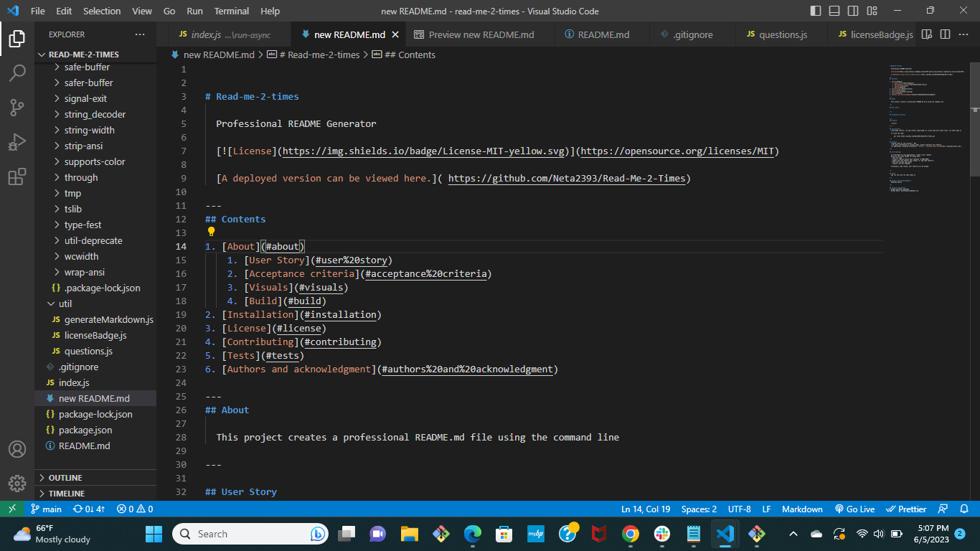Viewport: 980px width, 551px height.
Task: Expand the type-fest folder
Action: click(95, 225)
